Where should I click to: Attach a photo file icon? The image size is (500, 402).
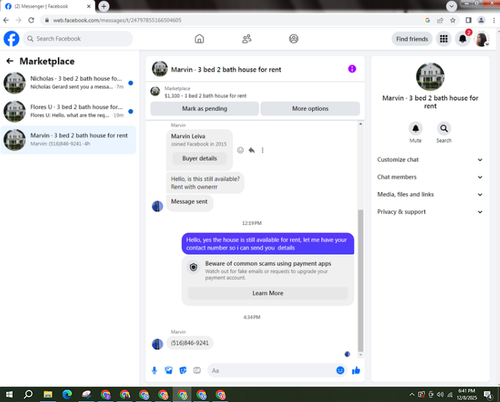169,370
